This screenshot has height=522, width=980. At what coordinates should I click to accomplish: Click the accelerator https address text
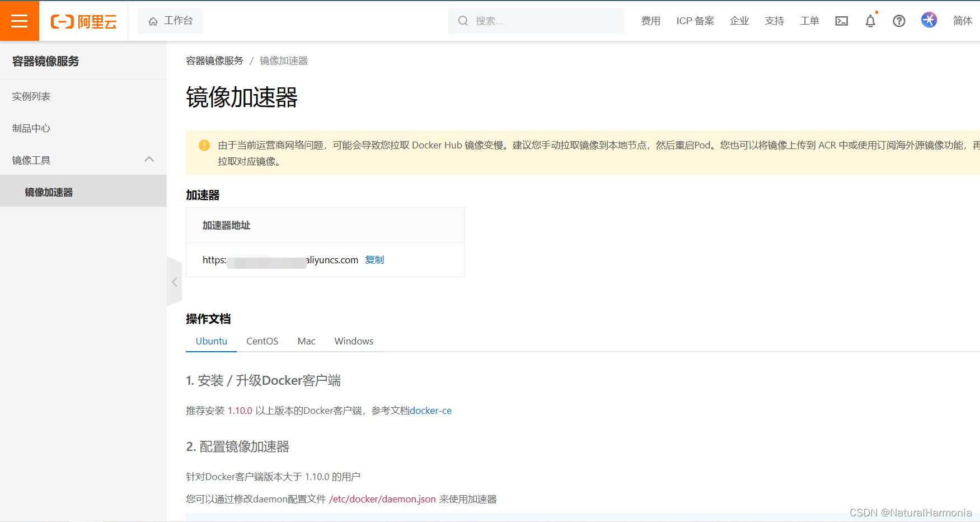tap(280, 260)
